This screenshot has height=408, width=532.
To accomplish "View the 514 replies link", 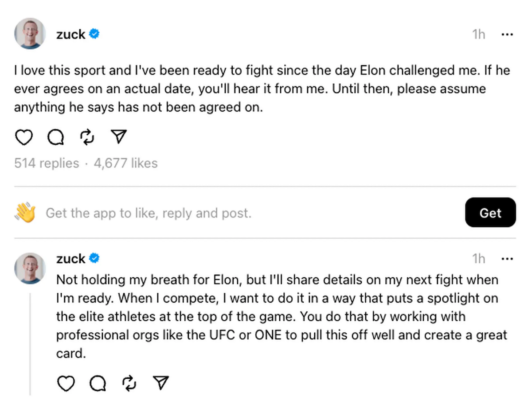I will point(47,163).
